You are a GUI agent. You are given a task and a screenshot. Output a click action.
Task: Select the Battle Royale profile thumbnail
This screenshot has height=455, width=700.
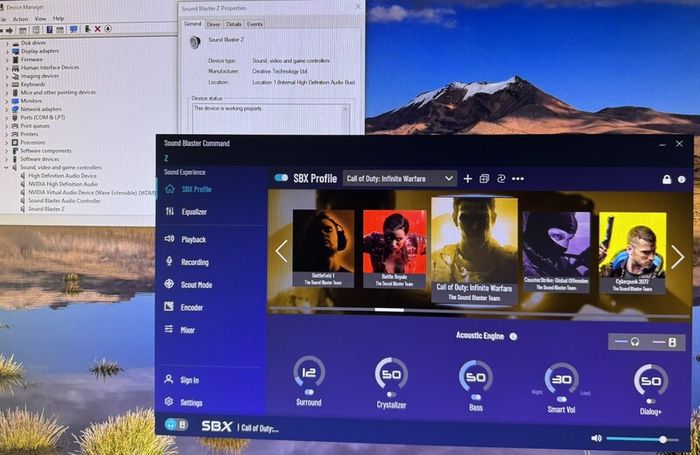click(395, 249)
